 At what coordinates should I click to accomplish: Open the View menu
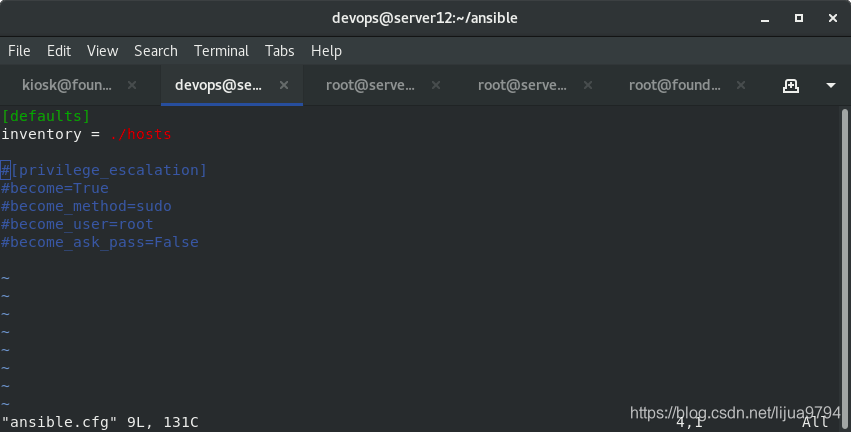[x=103, y=51]
